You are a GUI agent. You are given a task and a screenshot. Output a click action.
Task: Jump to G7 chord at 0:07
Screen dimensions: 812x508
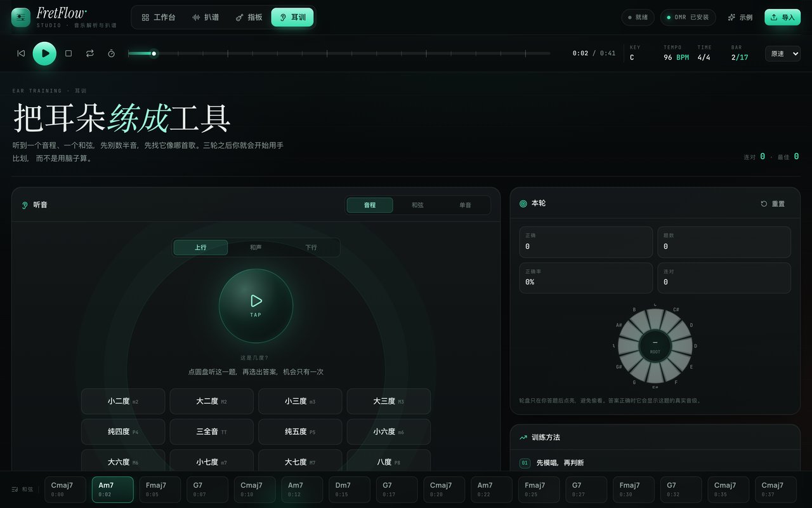pyautogui.click(x=207, y=490)
